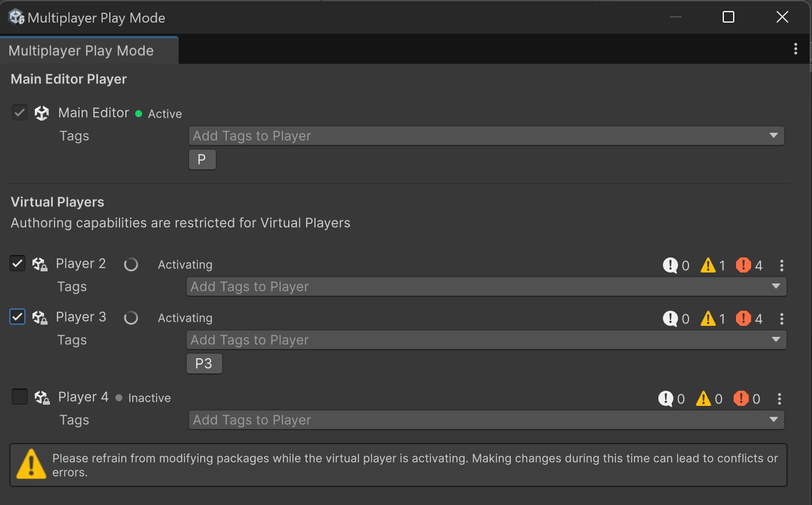The height and width of the screenshot is (505, 812).
Task: Click the Player 3 activating spinner
Action: [131, 318]
